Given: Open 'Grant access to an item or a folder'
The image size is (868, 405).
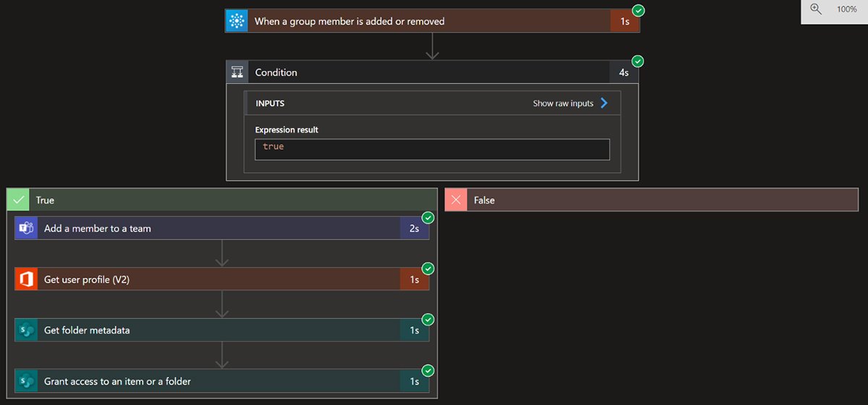Looking at the screenshot, I should 217,381.
